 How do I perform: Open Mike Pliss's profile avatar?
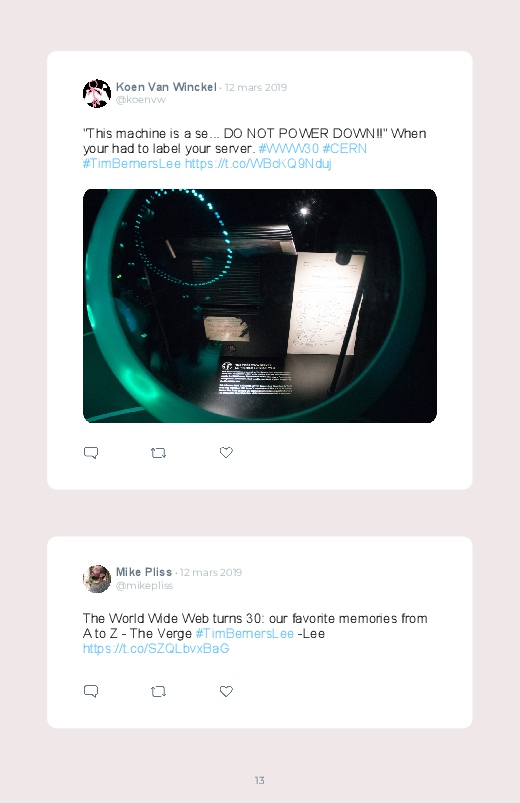(x=97, y=579)
